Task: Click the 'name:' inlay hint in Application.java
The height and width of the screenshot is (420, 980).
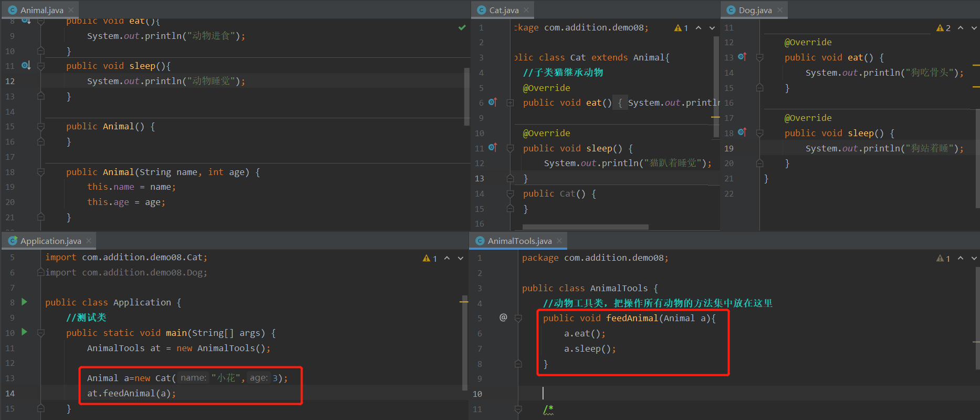Action: click(x=193, y=378)
